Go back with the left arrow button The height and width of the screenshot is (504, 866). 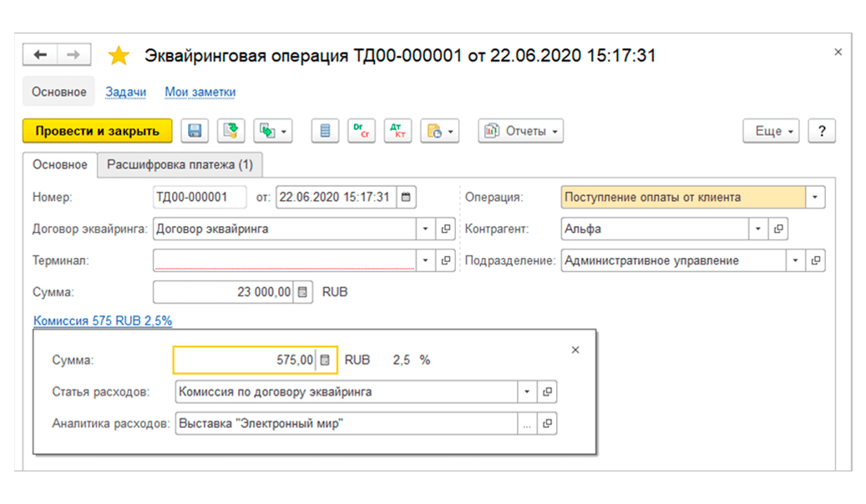[40, 54]
